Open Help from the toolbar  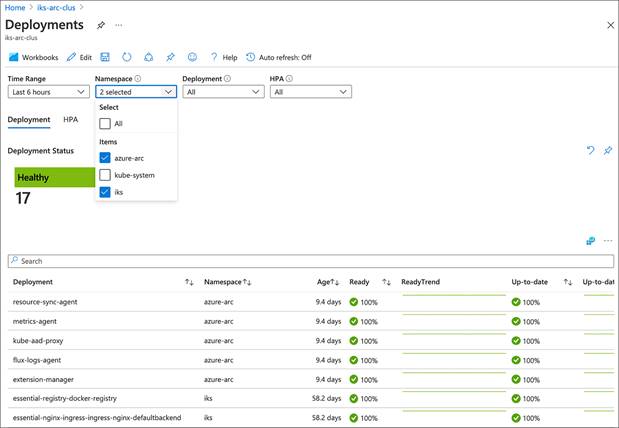point(224,57)
